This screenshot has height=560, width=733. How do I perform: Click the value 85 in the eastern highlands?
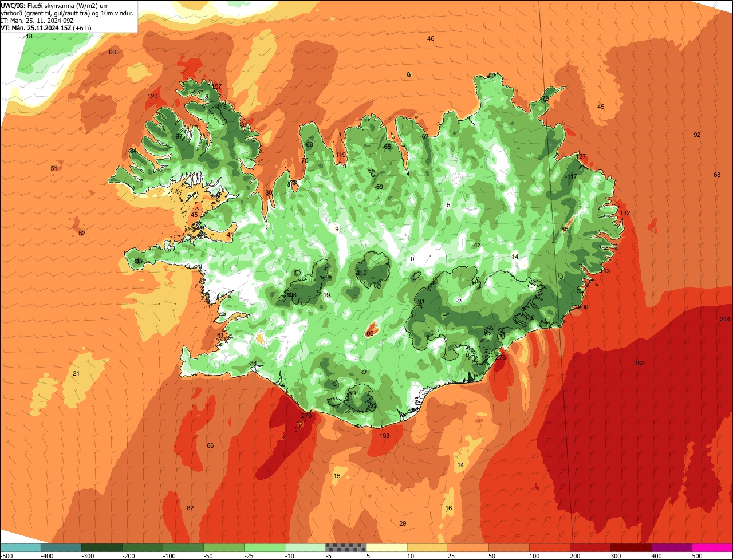[x=565, y=230]
